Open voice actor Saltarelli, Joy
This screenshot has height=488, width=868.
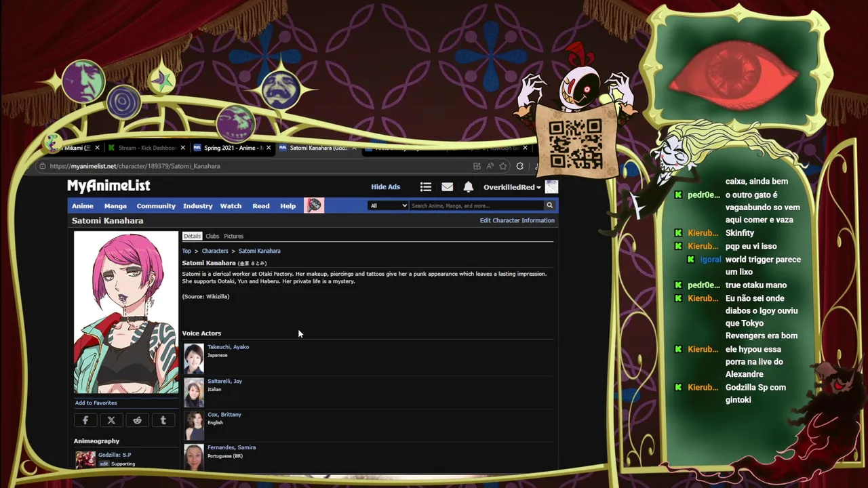[224, 382]
